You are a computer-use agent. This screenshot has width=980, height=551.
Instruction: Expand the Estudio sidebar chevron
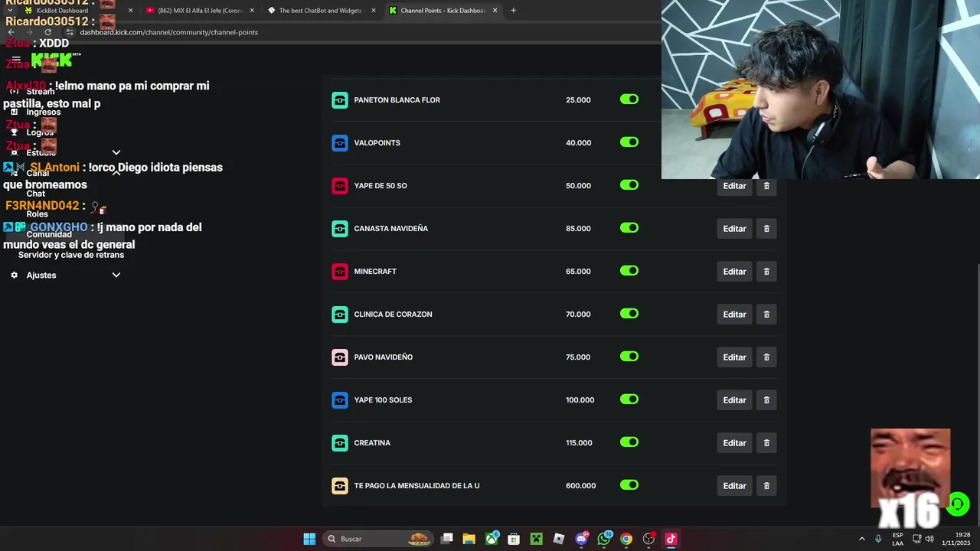click(x=116, y=152)
